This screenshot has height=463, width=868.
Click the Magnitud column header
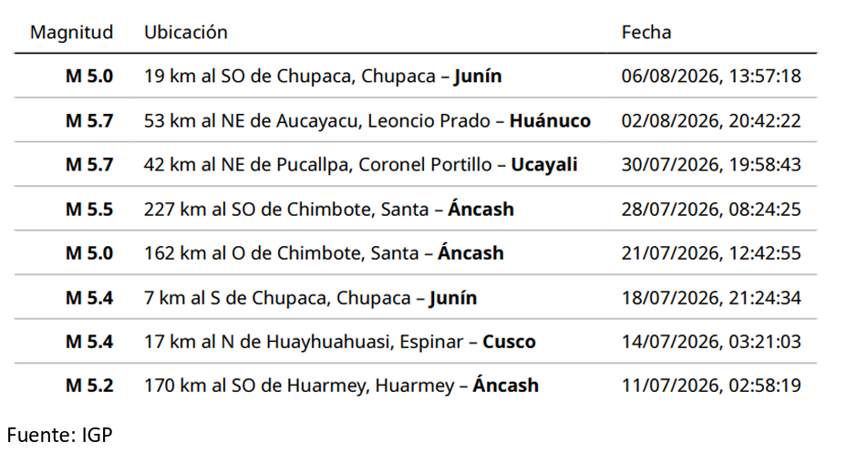click(71, 32)
